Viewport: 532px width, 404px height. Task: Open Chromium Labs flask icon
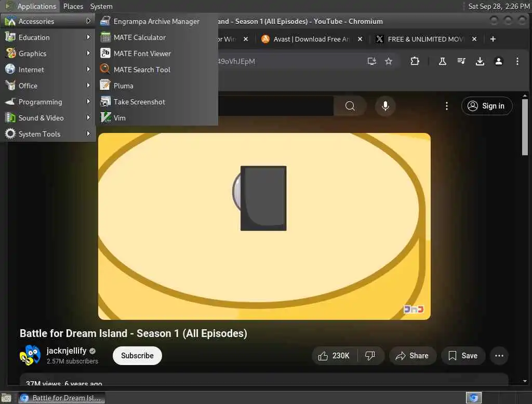click(443, 61)
